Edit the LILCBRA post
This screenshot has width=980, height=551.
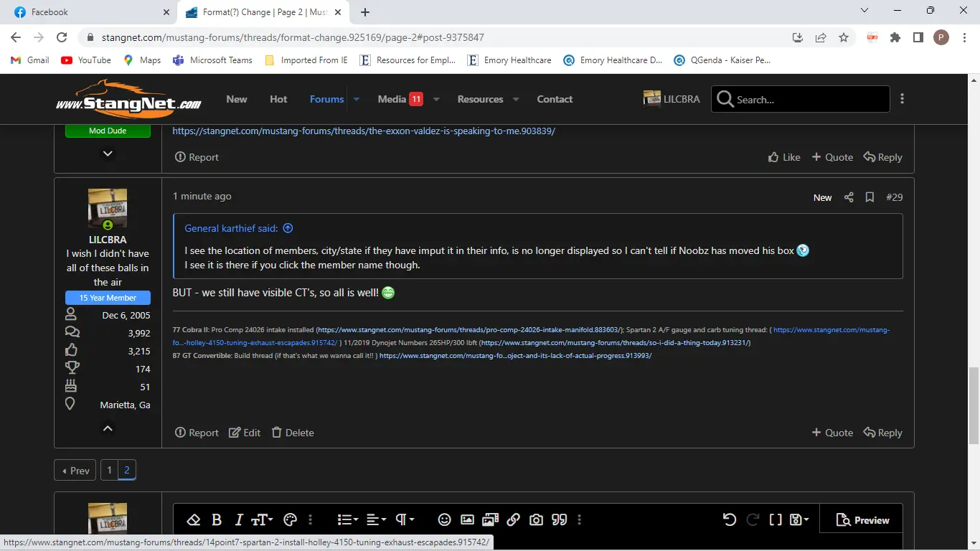tap(245, 433)
